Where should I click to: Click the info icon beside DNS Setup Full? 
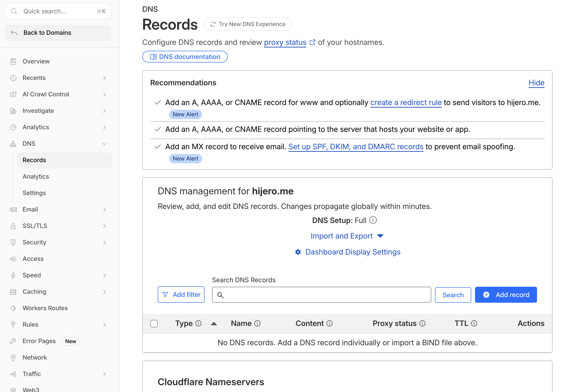click(x=373, y=220)
